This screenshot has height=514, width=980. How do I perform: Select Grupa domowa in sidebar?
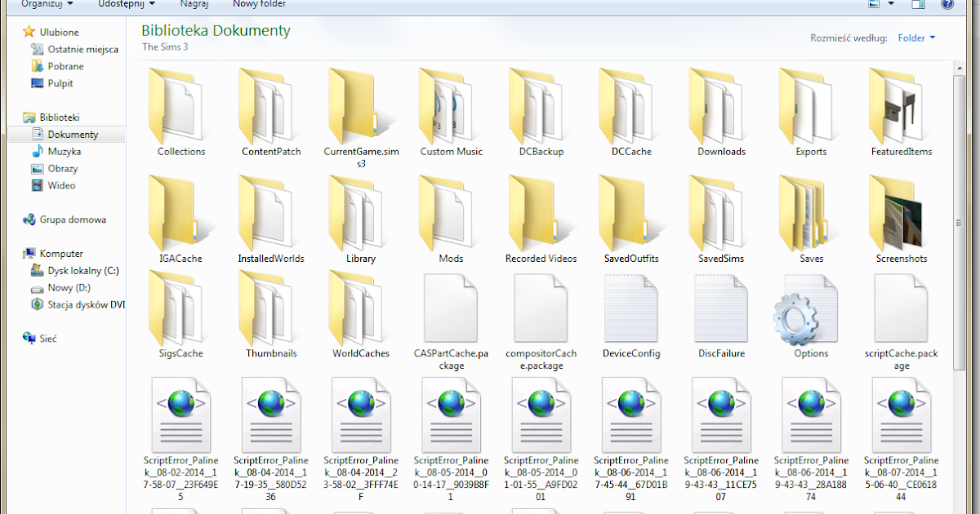(x=65, y=220)
